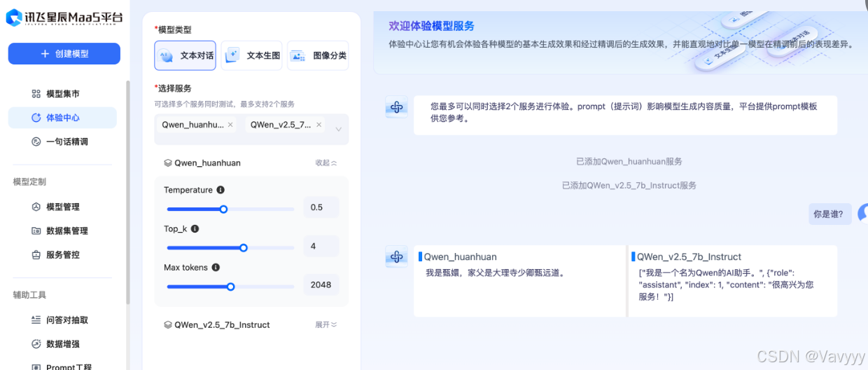This screenshot has width=868, height=370.
Task: Click the Temperature info icon
Action: coord(220,190)
